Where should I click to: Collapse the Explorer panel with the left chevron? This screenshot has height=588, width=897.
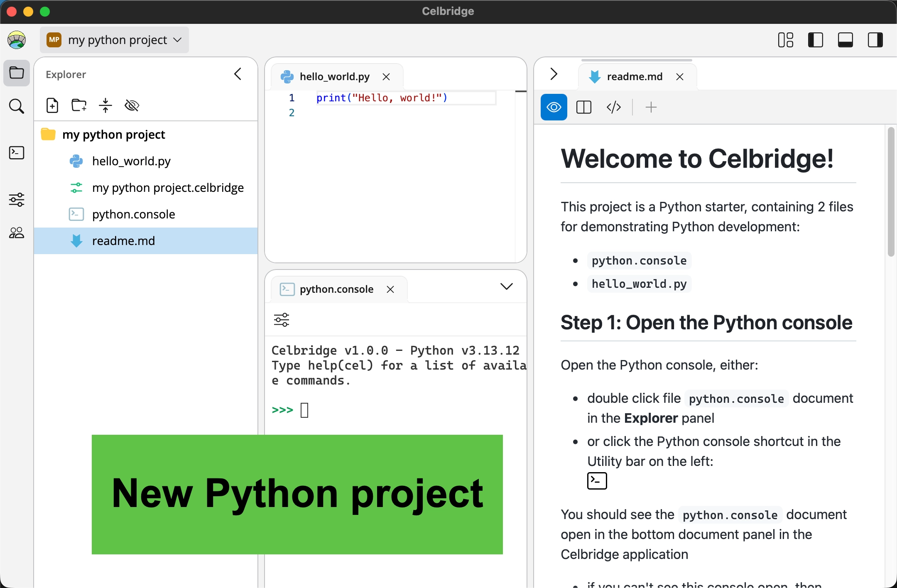tap(238, 74)
